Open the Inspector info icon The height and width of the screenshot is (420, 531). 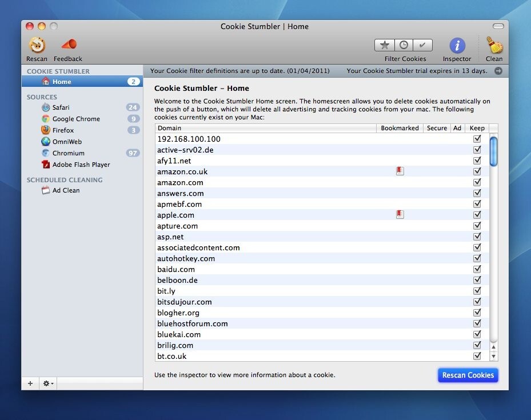pos(457,45)
